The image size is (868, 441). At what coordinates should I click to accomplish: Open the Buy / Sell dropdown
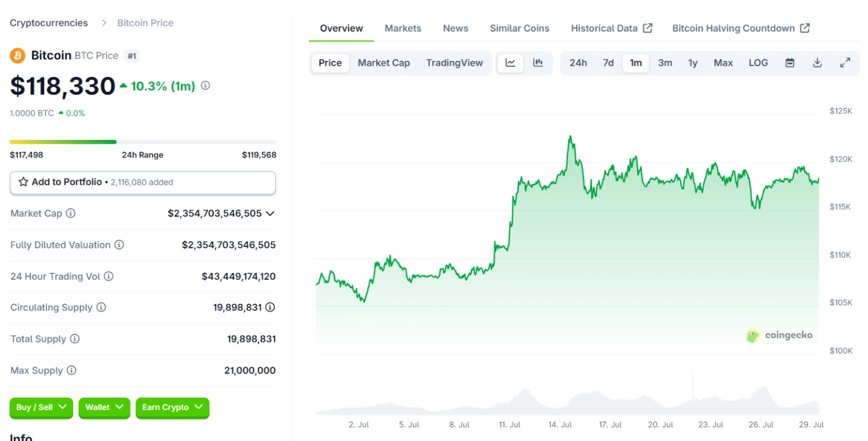click(42, 408)
